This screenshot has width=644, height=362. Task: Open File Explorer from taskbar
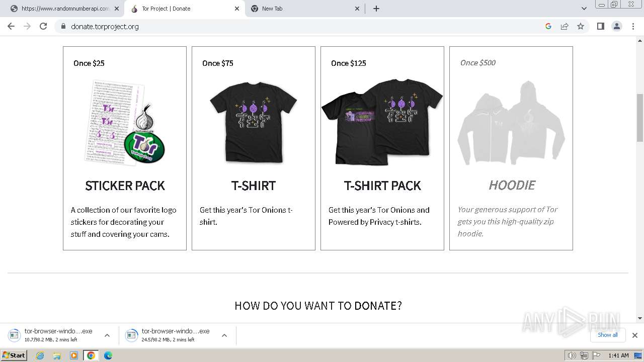[57, 355]
